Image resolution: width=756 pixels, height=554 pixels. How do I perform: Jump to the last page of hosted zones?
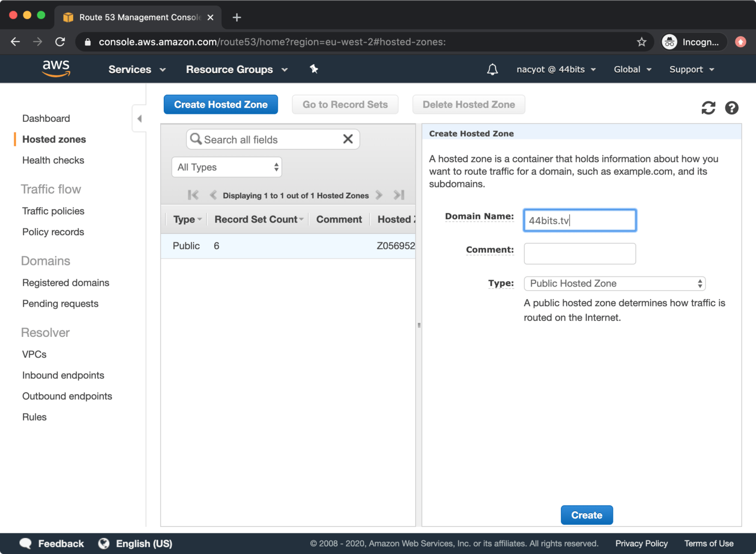399,195
